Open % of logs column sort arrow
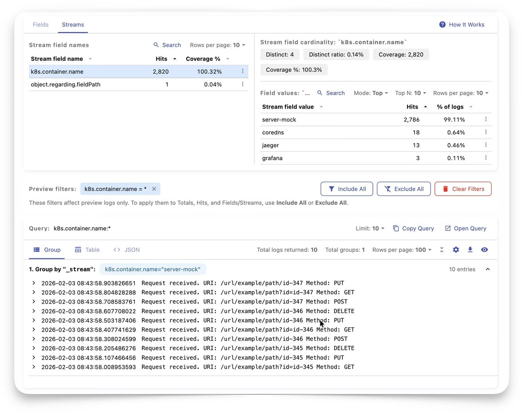Image resolution: width=532 pixels, height=414 pixels. [471, 107]
